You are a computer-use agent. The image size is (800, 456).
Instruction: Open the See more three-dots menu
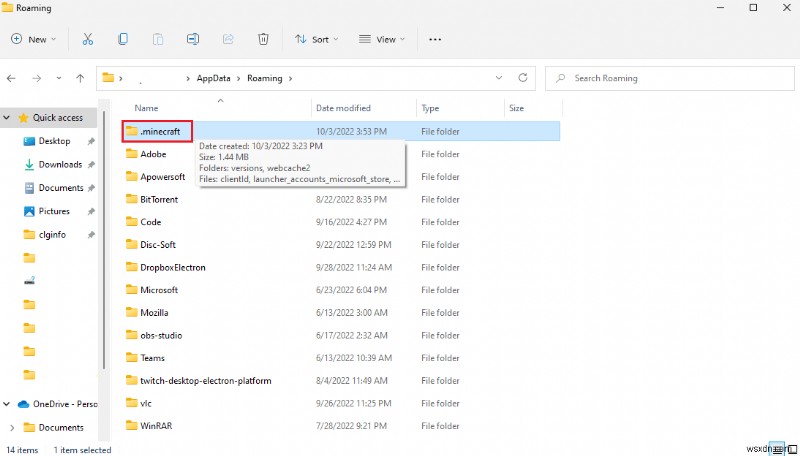pyautogui.click(x=435, y=39)
